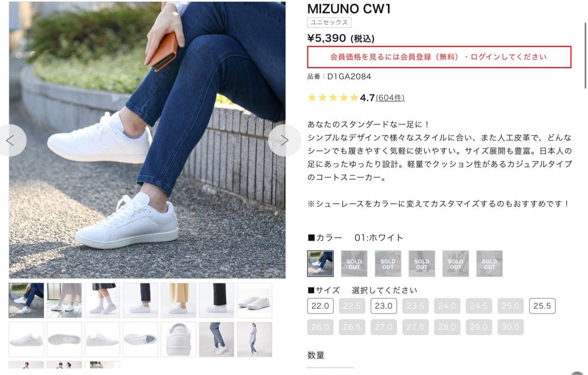Viewport: 588px width, 375px height.
Task: Choose size 23.0
Action: pyautogui.click(x=384, y=306)
